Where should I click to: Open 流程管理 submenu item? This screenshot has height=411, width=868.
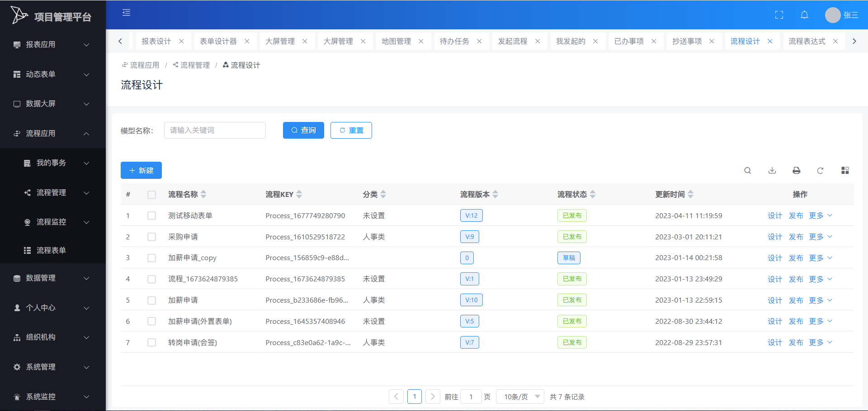53,193
